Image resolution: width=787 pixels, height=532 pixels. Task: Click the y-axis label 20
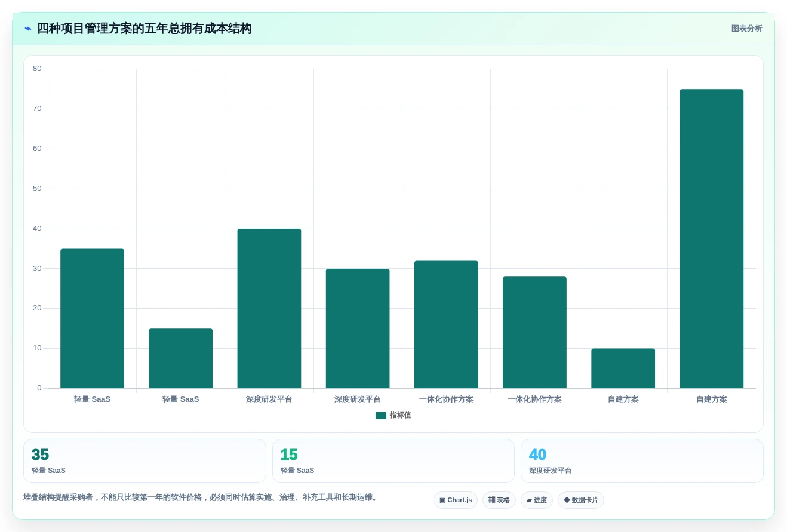click(x=37, y=308)
